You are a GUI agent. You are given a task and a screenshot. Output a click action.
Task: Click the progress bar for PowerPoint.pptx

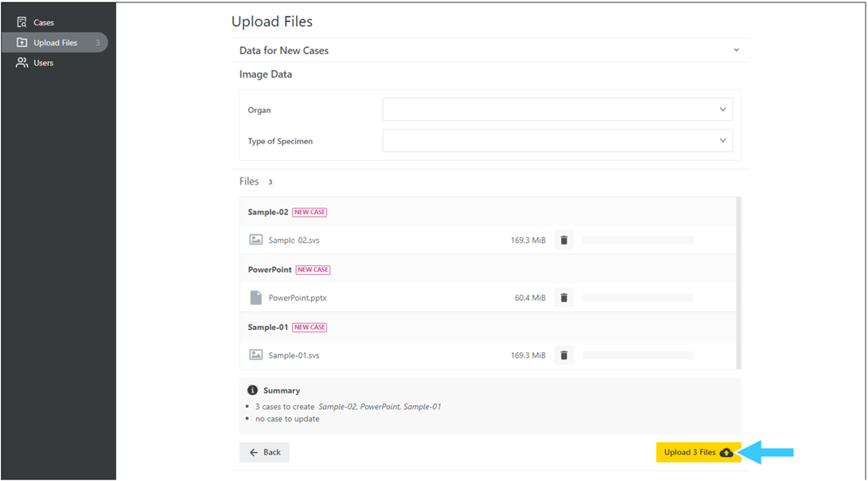(638, 298)
